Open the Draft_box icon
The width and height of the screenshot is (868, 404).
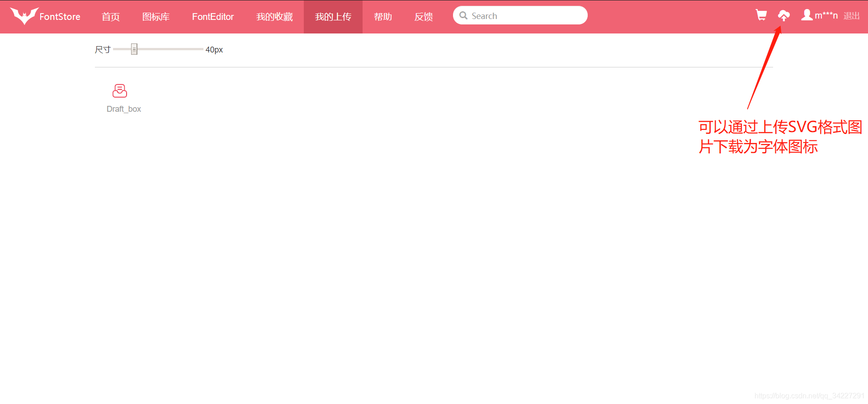tap(120, 91)
